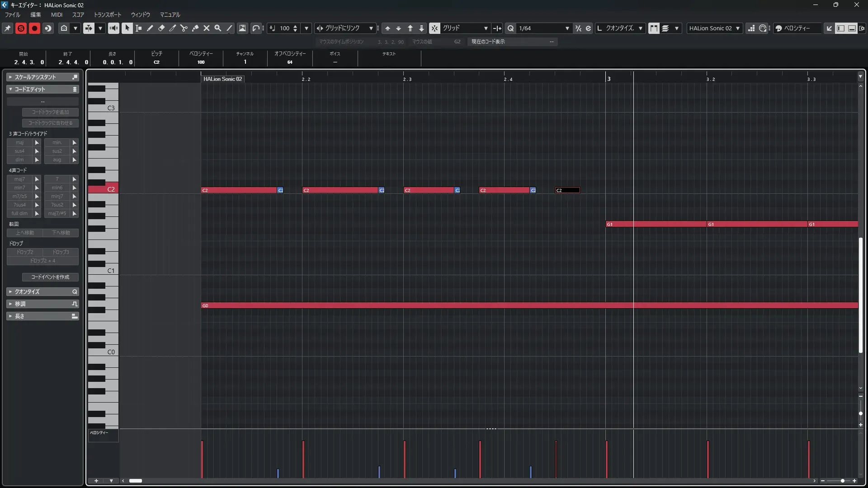The width and height of the screenshot is (868, 488).
Task: Click the C2 key on piano keyboard
Action: tap(104, 189)
